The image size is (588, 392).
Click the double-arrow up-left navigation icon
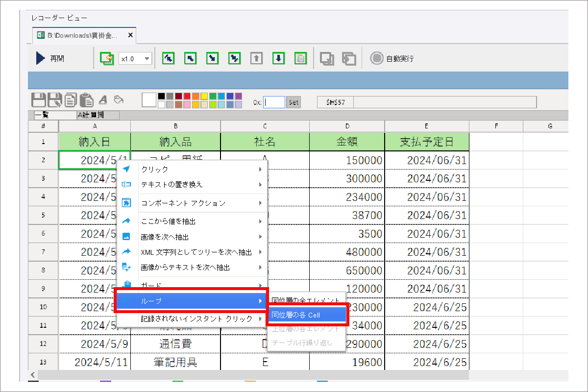point(168,58)
